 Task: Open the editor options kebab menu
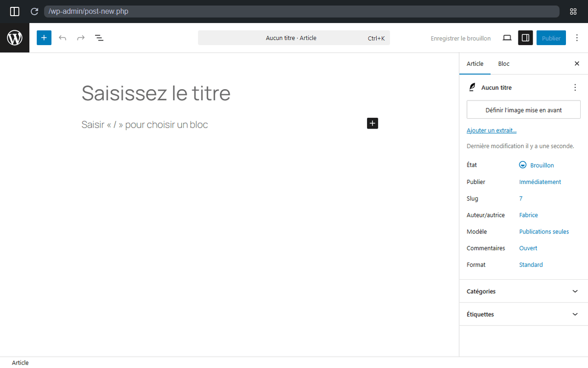577,37
